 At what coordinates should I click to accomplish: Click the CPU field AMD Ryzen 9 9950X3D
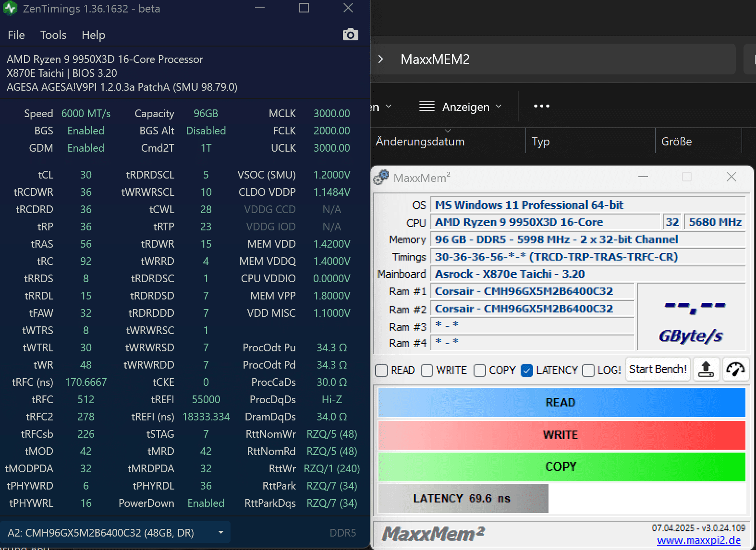[x=546, y=222]
